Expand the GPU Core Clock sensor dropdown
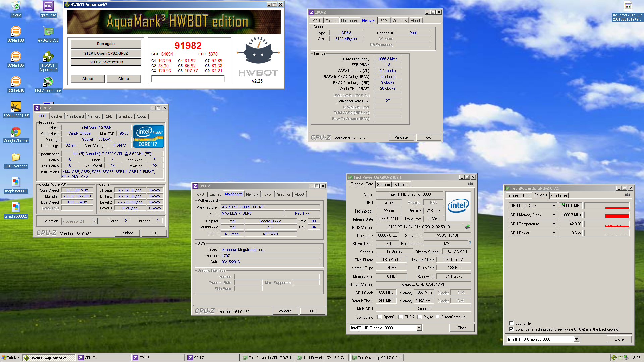 [554, 206]
